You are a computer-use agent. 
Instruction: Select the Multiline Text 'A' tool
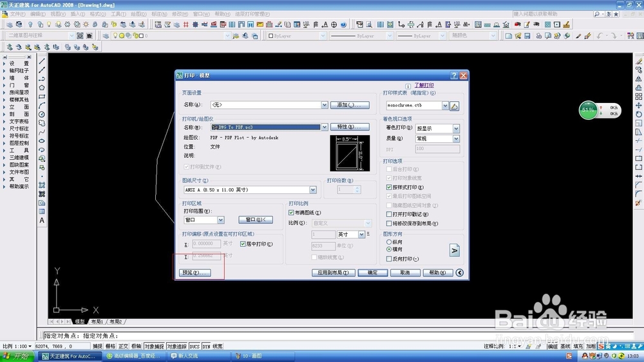42,221
